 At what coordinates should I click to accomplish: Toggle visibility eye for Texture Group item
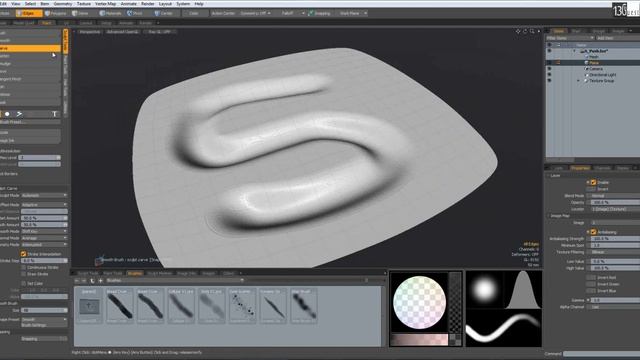549,81
